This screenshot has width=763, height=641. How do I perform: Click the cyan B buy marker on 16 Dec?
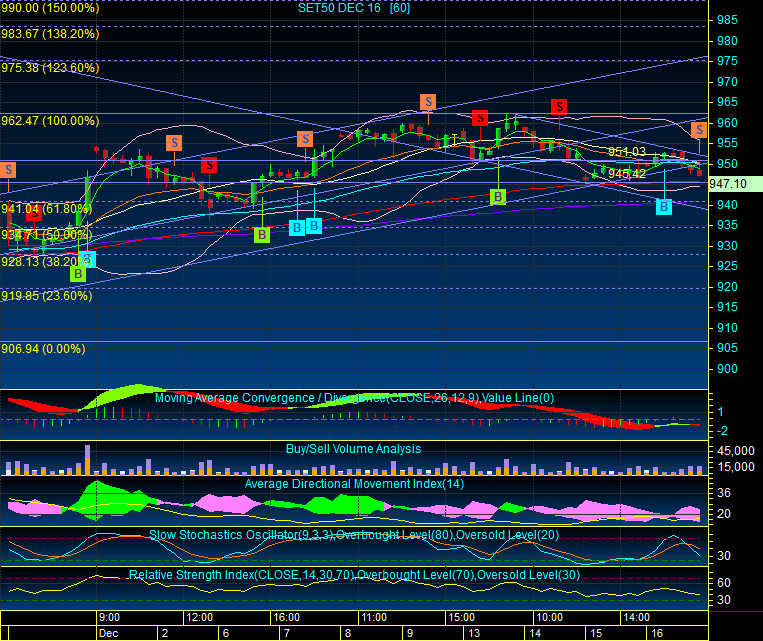tap(664, 207)
